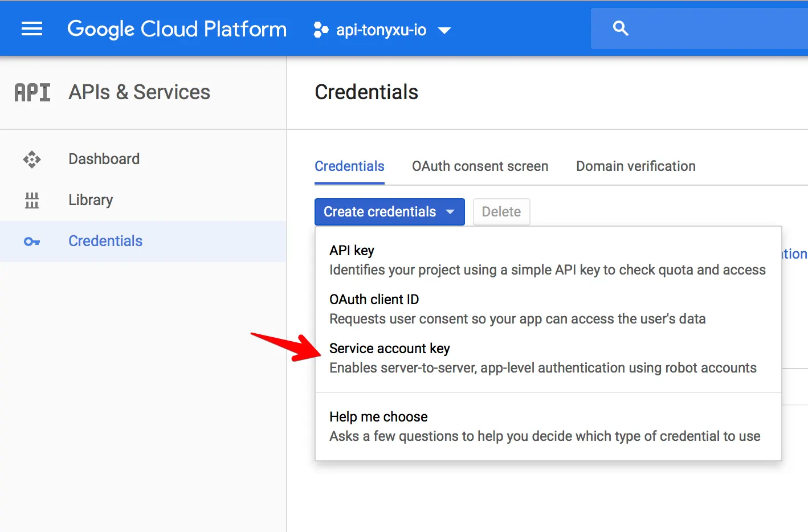The height and width of the screenshot is (532, 808).
Task: Click the API logo icon
Action: pyautogui.click(x=32, y=92)
